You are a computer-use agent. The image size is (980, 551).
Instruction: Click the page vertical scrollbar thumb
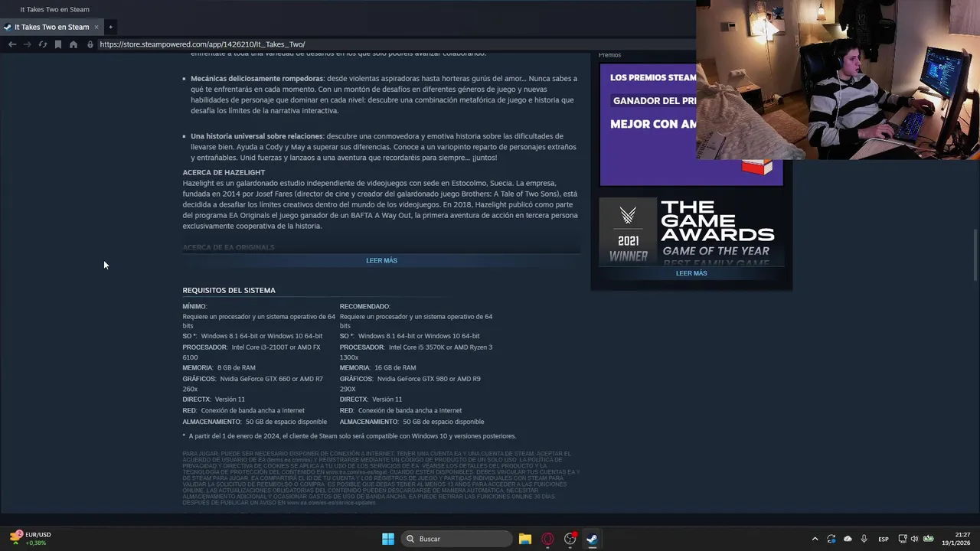(x=975, y=254)
